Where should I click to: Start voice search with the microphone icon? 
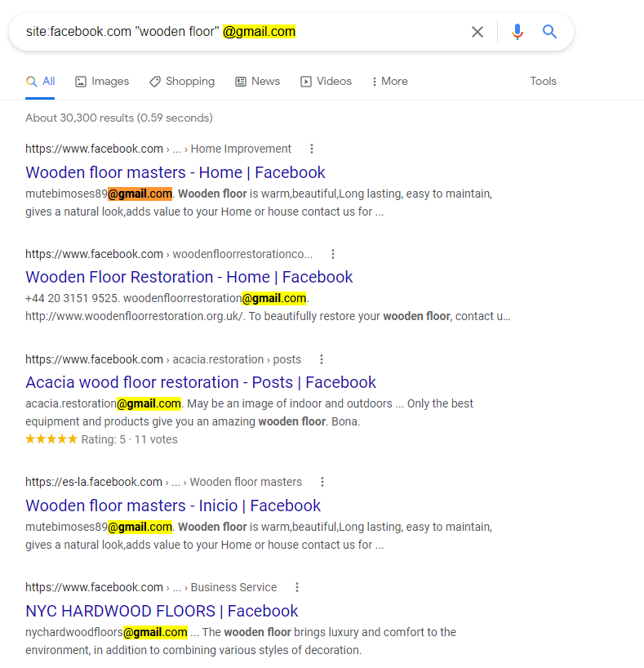click(517, 32)
